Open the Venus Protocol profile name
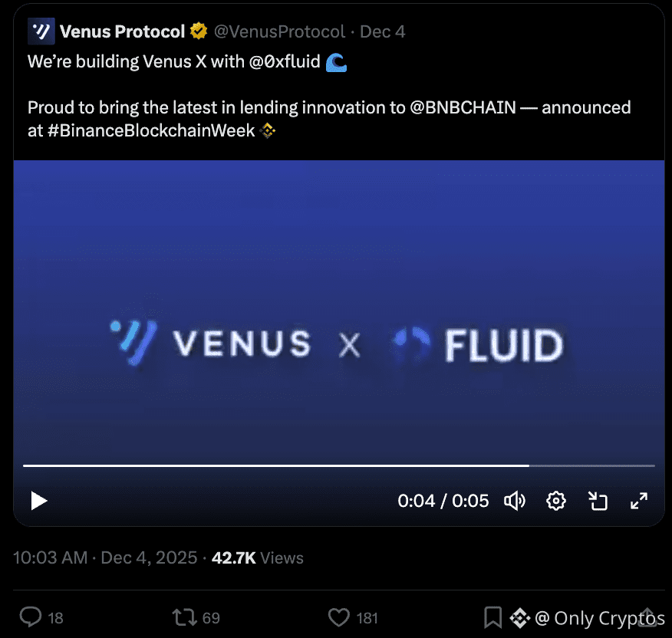The image size is (672, 638). coord(122,31)
